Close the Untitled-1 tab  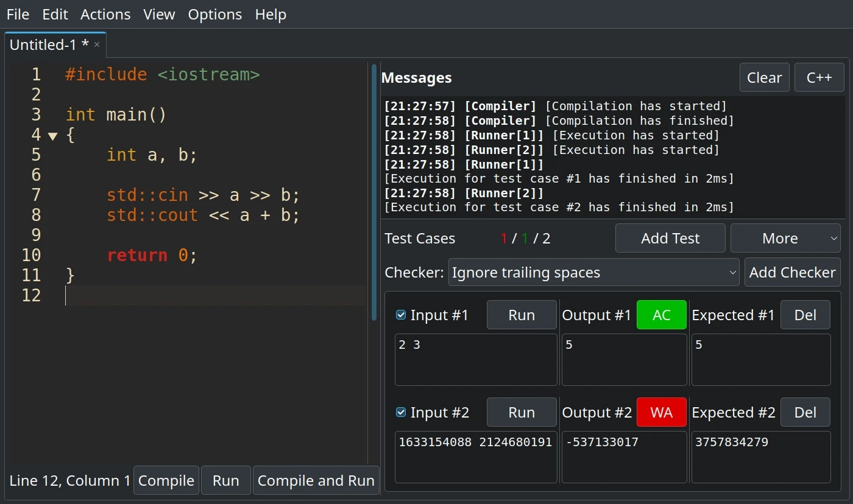(97, 44)
